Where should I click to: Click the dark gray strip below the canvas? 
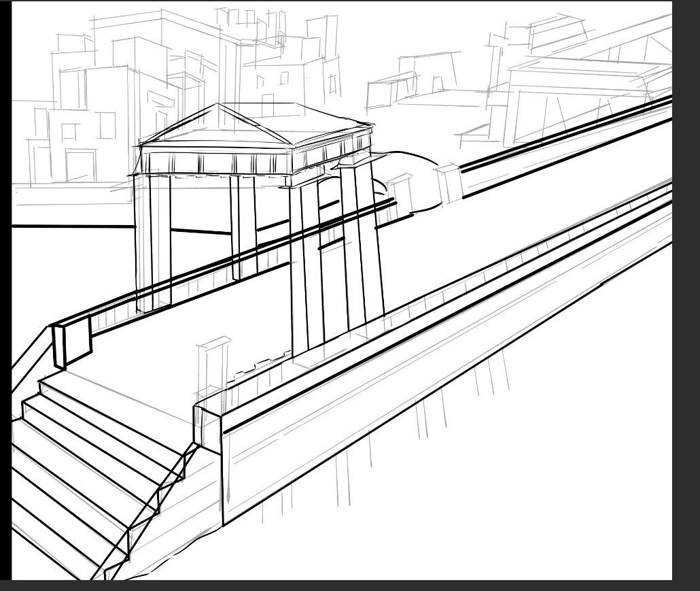point(340,586)
